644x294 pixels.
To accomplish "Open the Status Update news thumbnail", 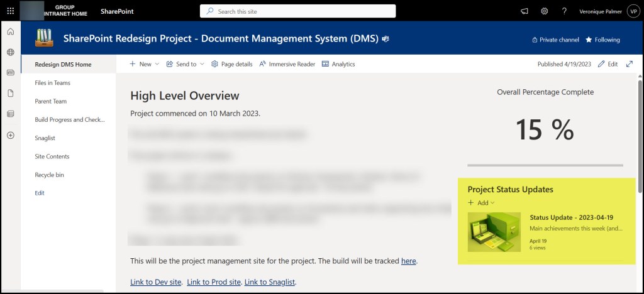I will tap(494, 232).
